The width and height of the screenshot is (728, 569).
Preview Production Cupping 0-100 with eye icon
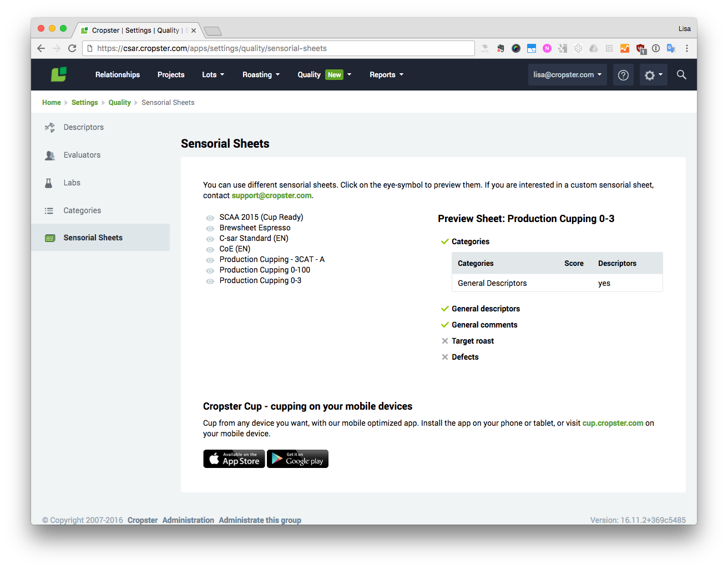pos(210,271)
